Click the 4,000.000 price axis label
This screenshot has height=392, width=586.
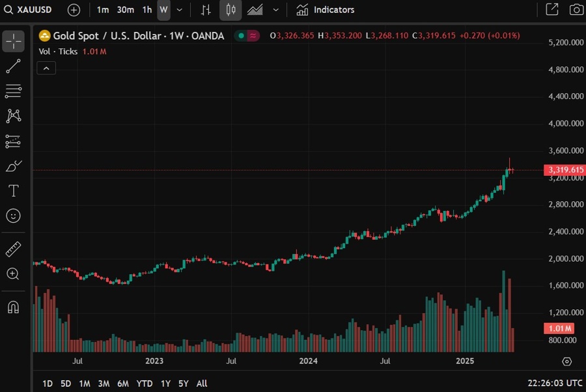(566, 123)
